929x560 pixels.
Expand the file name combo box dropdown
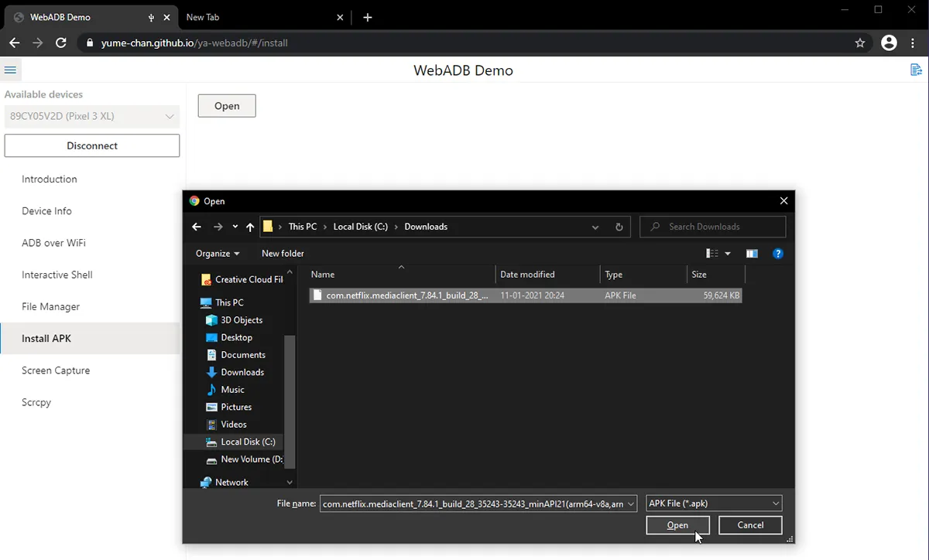(x=632, y=503)
